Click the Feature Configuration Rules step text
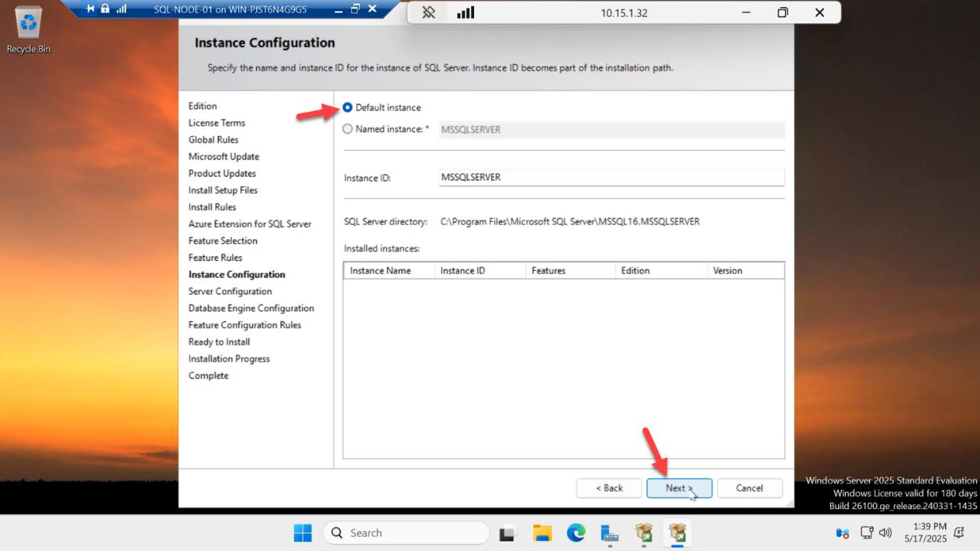The image size is (980, 551). (245, 325)
